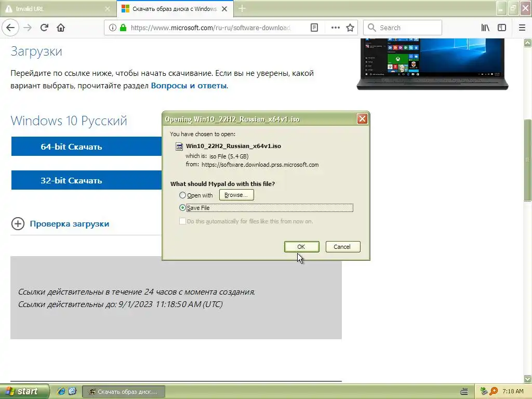
Task: Open the Проверка загрузки link text
Action: (x=70, y=223)
